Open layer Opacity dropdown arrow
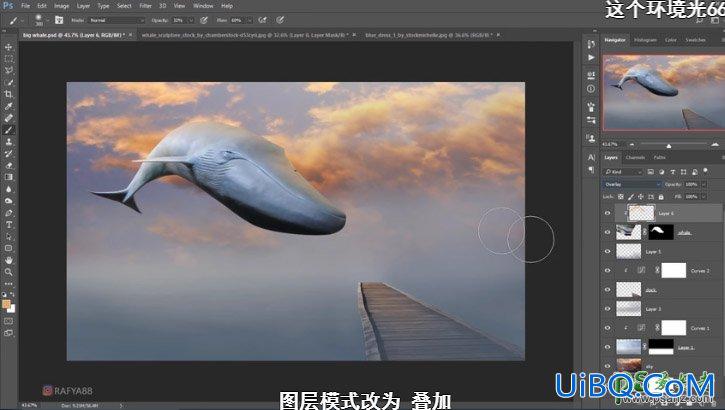This screenshot has width=725, height=410. point(704,184)
